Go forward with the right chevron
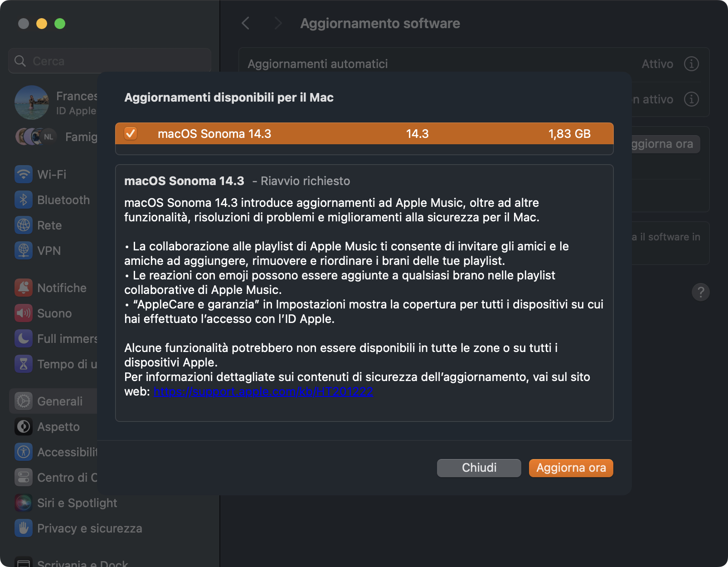 coord(278,23)
